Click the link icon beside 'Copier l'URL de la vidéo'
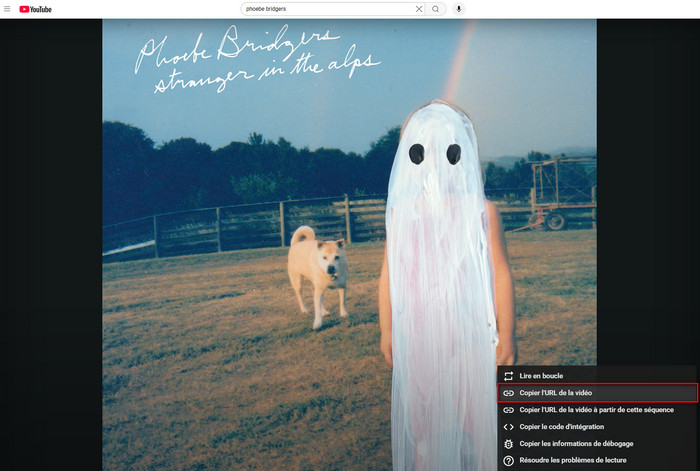This screenshot has width=700, height=471. click(508, 393)
